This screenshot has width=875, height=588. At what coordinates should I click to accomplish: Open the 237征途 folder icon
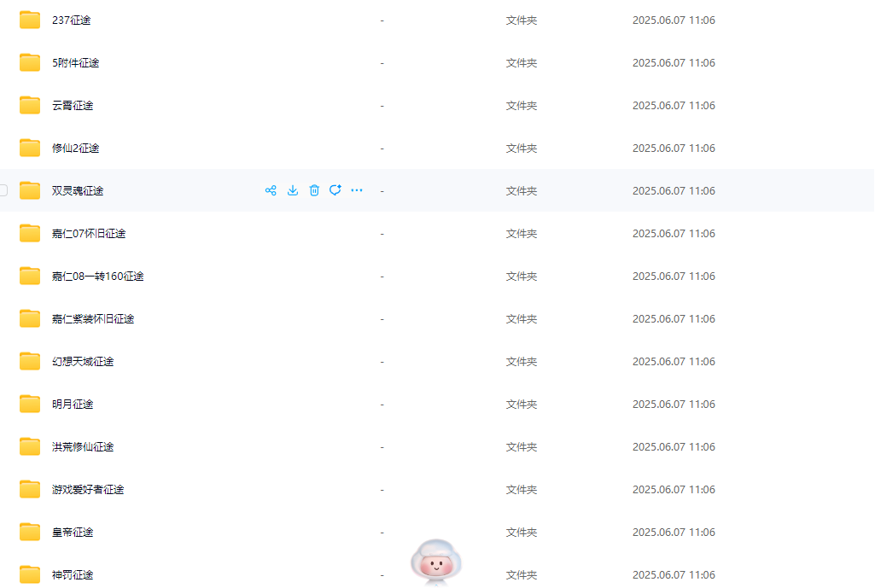tap(30, 20)
